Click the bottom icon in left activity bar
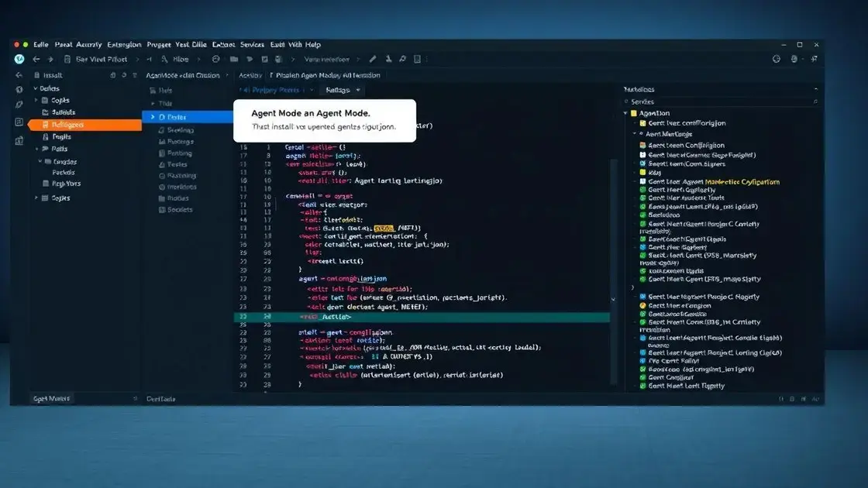 (19, 140)
